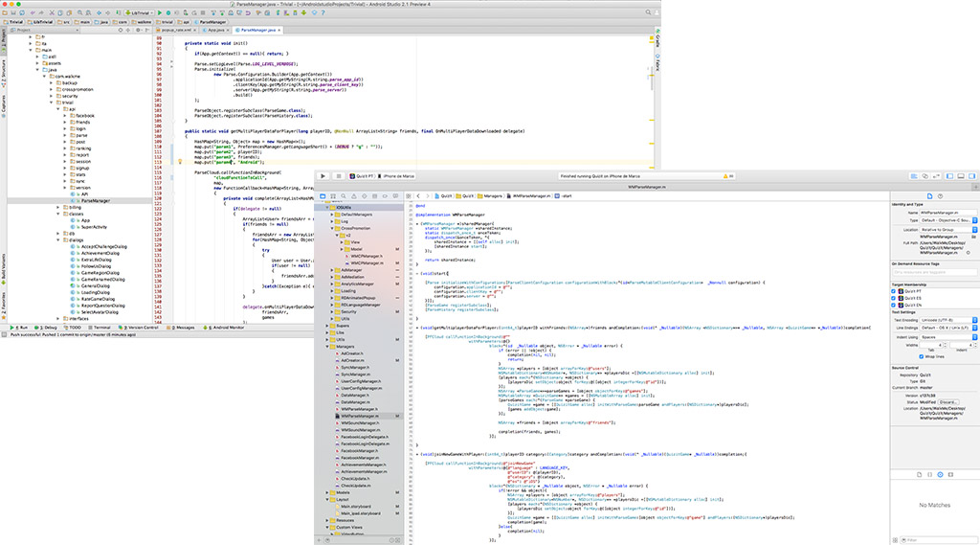Select RateGameDialog in the project tree

[97, 299]
